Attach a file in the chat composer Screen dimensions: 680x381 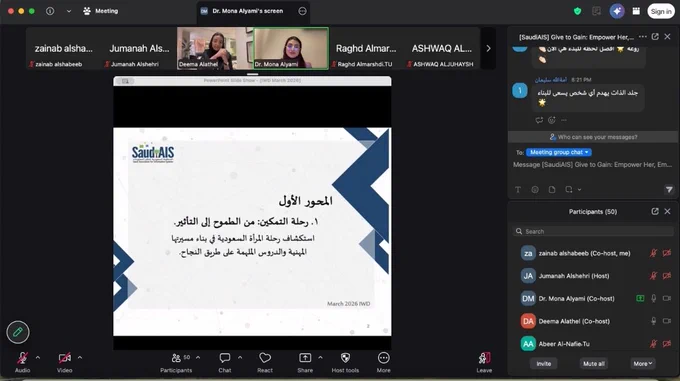(552, 189)
